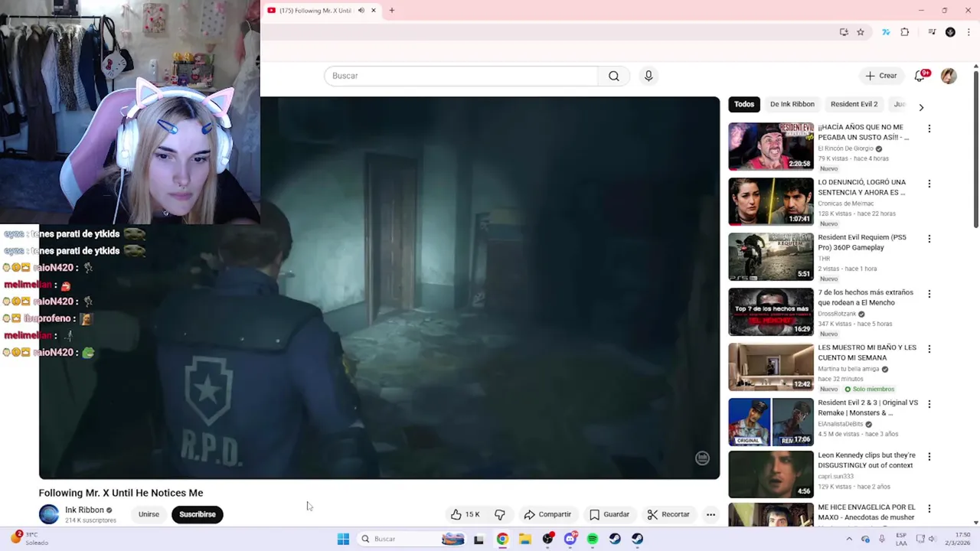Activate voice search microphone icon
980x551 pixels.
(x=648, y=76)
